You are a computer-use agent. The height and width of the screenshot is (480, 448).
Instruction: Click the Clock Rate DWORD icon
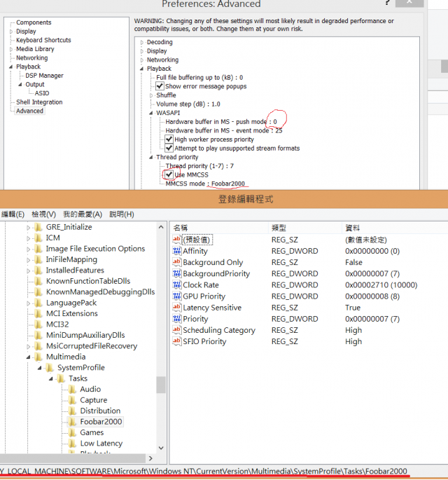[x=177, y=284]
